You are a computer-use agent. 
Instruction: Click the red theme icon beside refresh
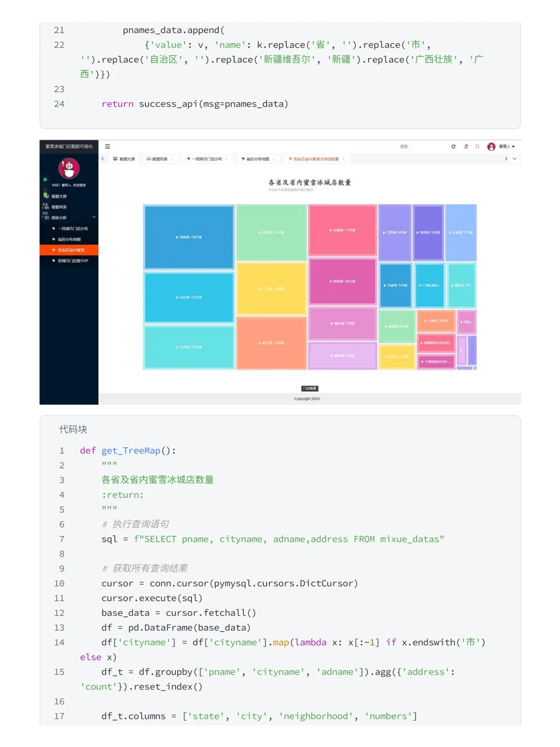(466, 147)
